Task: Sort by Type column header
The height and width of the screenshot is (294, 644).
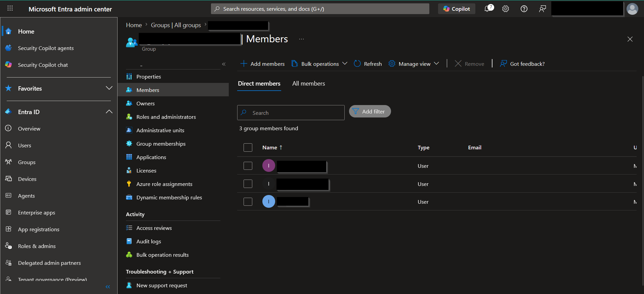Action: (424, 148)
